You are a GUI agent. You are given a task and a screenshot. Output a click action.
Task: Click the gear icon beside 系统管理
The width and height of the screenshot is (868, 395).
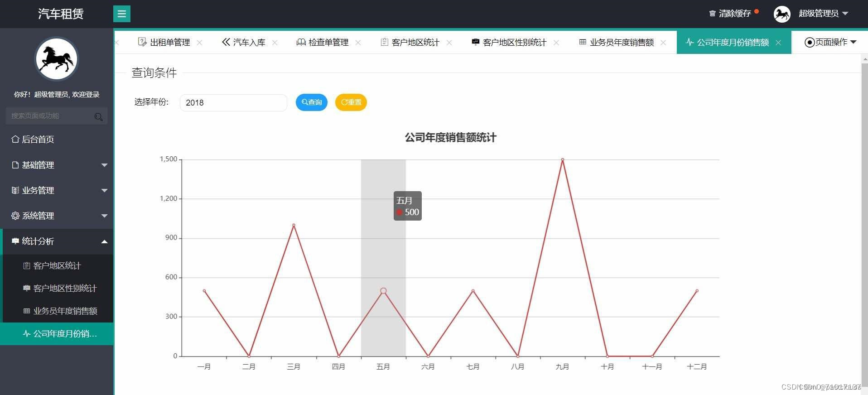[x=15, y=216]
